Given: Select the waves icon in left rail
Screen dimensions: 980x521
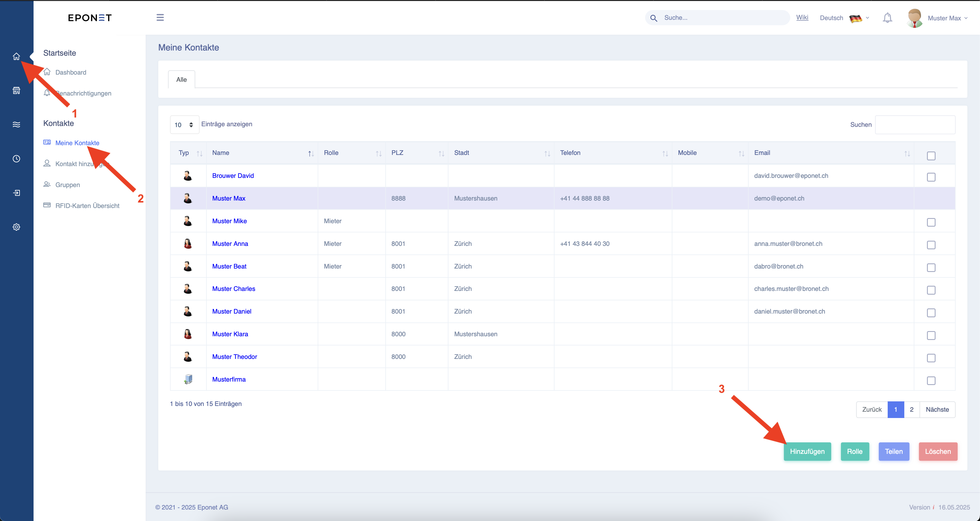Looking at the screenshot, I should [x=16, y=125].
